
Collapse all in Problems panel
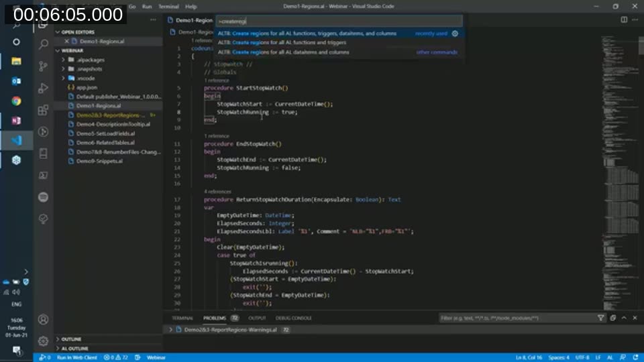(x=612, y=318)
